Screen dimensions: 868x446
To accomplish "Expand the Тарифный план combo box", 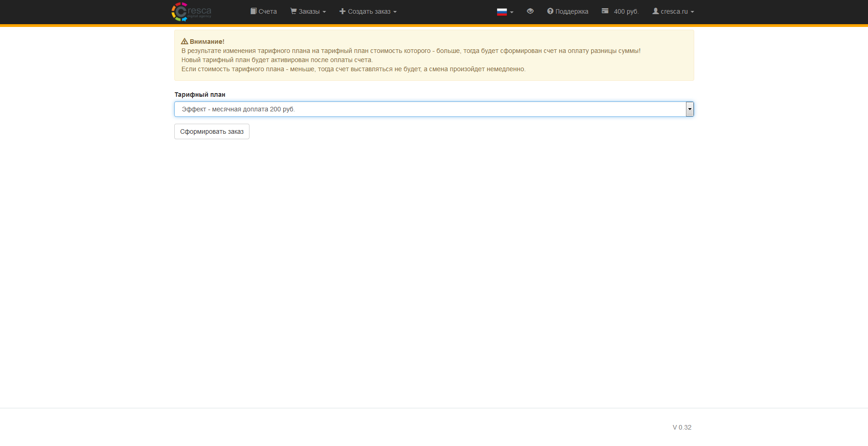I will 434,109.
